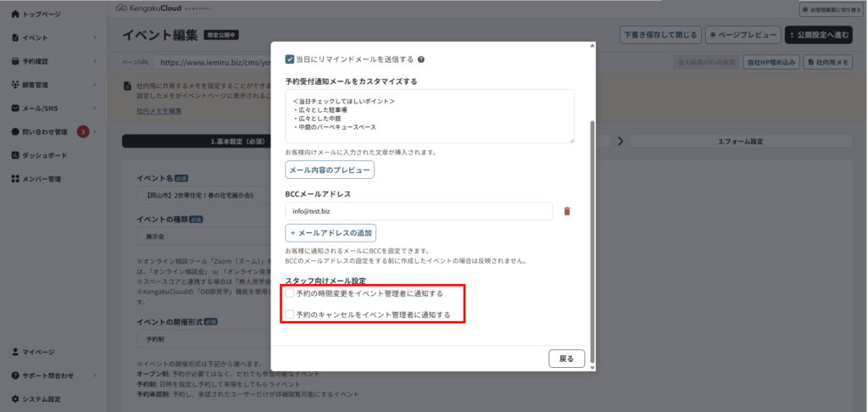Click the home icon beside トップページ
Image resolution: width=868 pixels, height=412 pixels.
(15, 14)
